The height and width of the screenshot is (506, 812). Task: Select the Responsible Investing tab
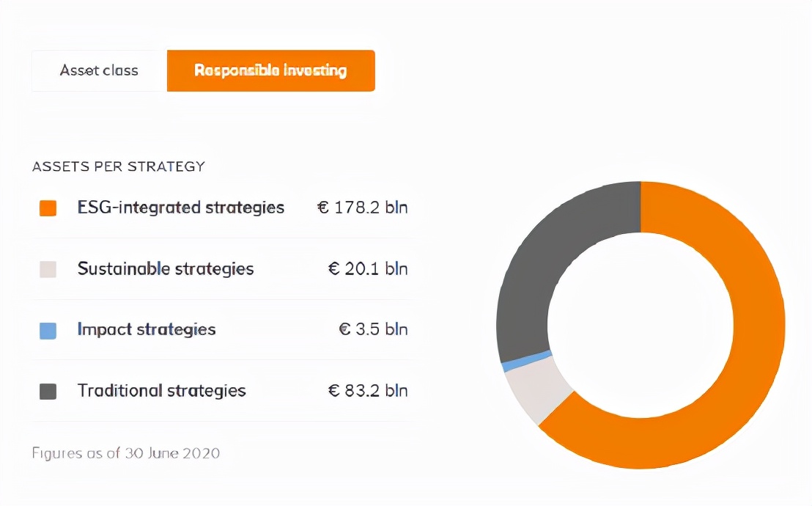[270, 70]
